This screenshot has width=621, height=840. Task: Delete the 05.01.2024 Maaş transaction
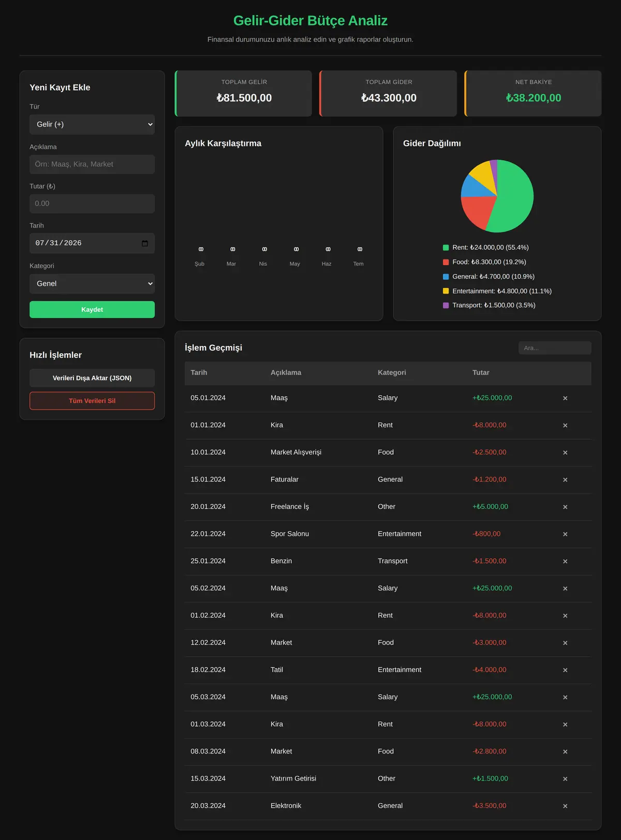coord(565,398)
